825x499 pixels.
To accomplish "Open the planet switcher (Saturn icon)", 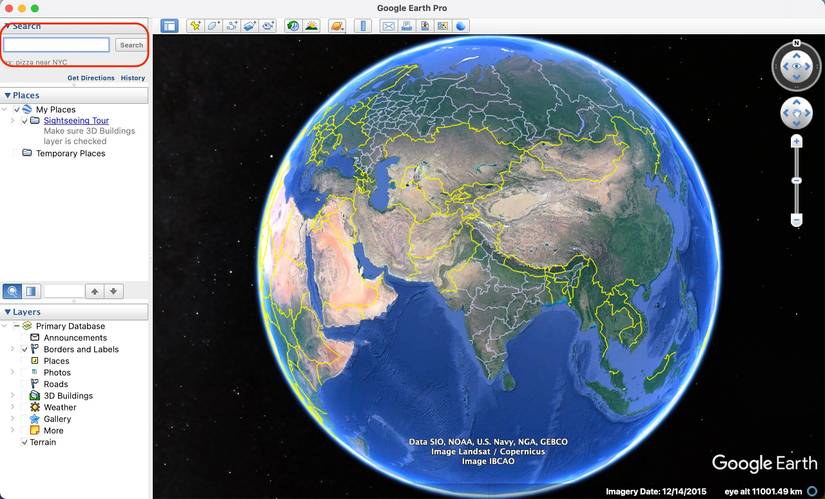I will click(337, 25).
